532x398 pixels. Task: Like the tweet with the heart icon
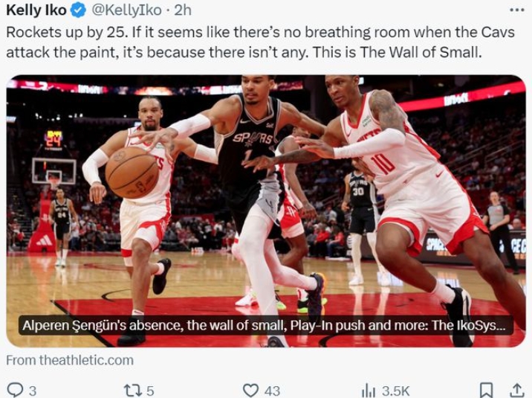(x=251, y=389)
